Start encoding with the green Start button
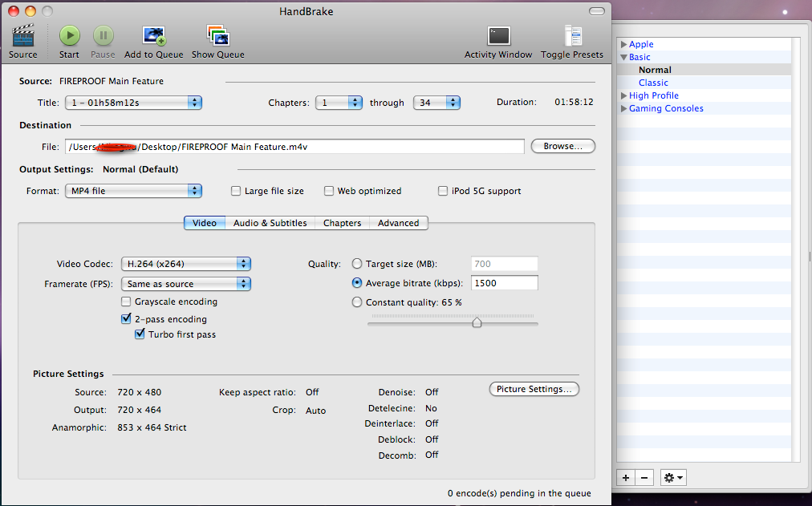Viewport: 812px width, 506px height. (69, 36)
